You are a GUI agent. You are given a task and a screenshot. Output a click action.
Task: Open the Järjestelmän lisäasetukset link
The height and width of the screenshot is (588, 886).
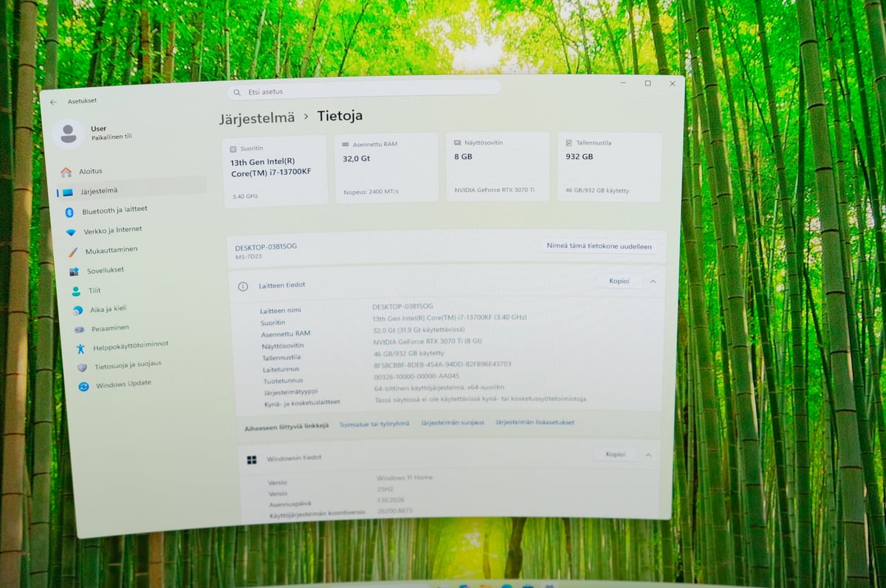[535, 423]
